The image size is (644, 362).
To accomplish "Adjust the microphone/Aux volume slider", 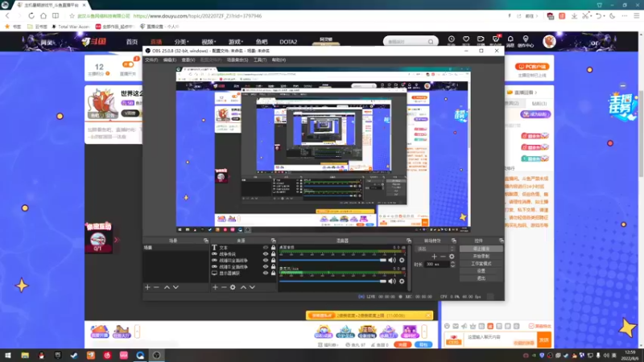I will pos(333,281).
